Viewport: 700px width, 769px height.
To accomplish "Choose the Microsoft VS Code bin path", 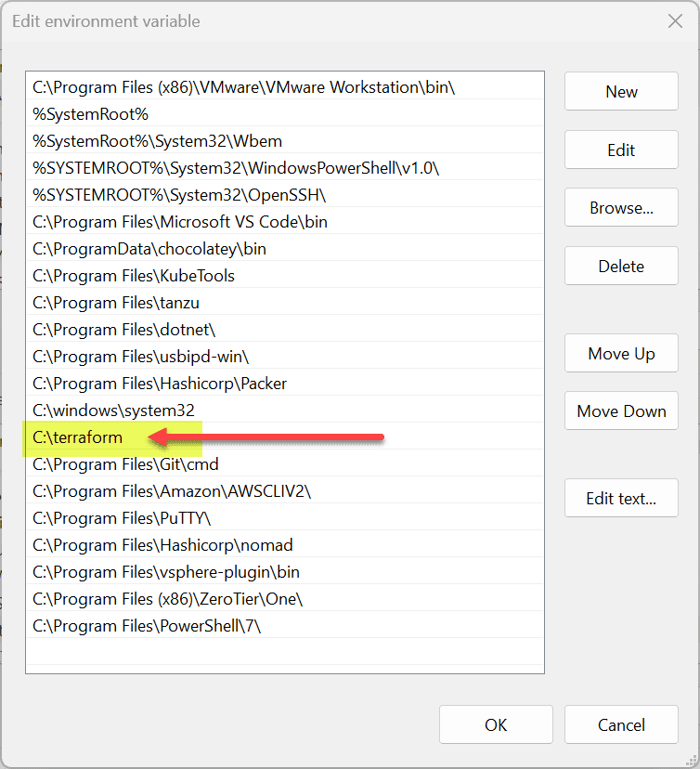I will click(x=180, y=222).
